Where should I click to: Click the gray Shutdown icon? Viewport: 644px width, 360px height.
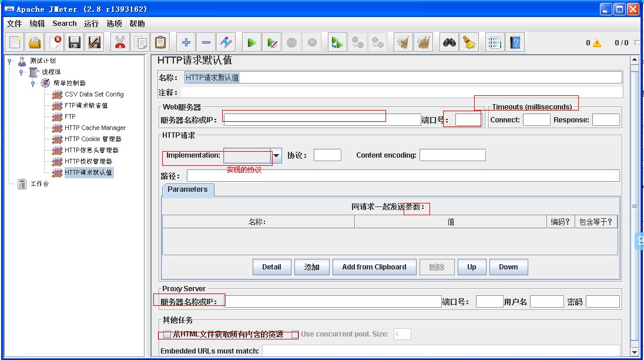coord(312,42)
